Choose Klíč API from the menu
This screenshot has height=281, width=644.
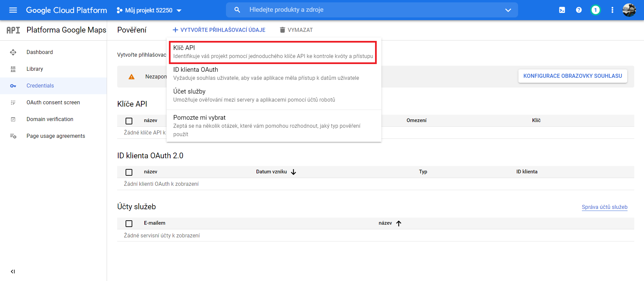273,52
